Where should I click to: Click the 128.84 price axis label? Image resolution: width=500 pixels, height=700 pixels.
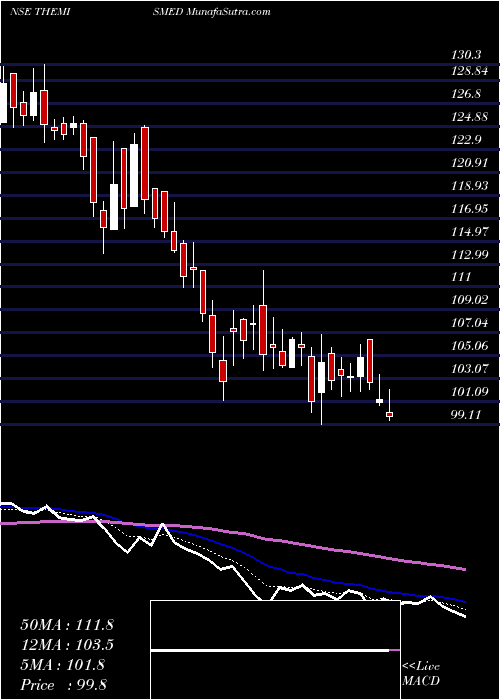[x=470, y=71]
